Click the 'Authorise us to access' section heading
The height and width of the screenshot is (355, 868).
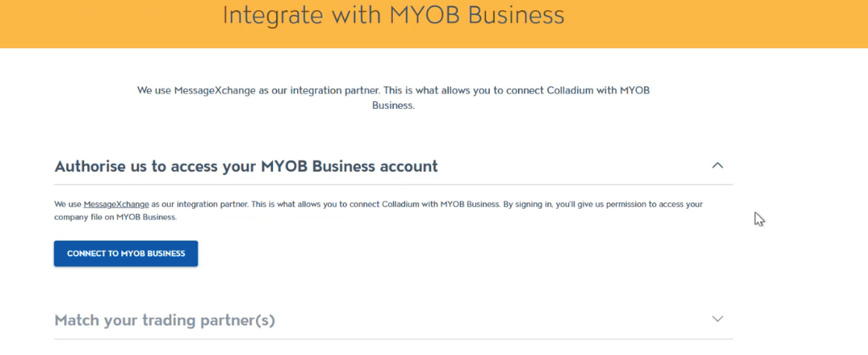click(246, 167)
